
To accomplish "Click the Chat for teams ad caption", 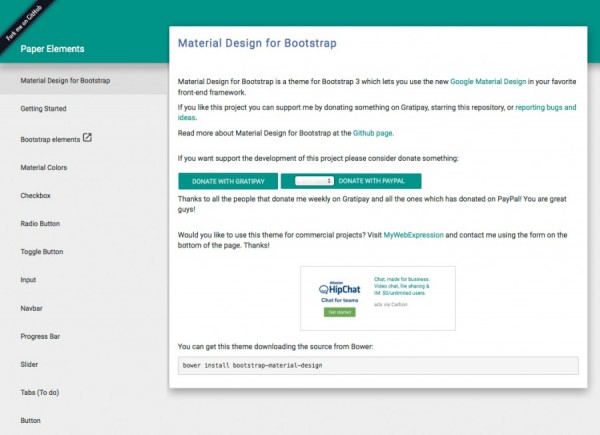I will pos(340,300).
